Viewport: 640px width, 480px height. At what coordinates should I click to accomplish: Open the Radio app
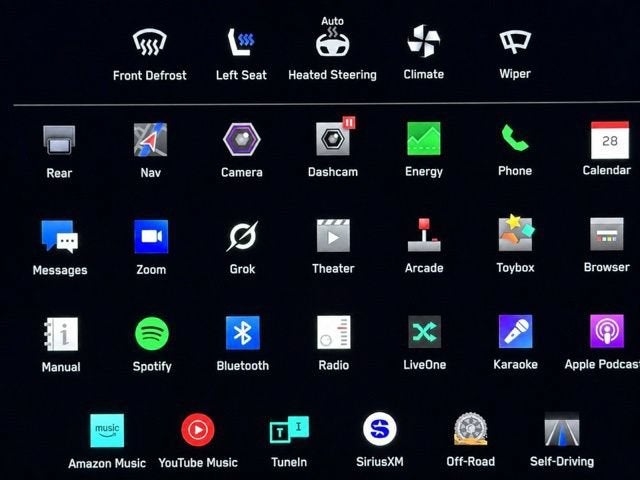pos(333,332)
